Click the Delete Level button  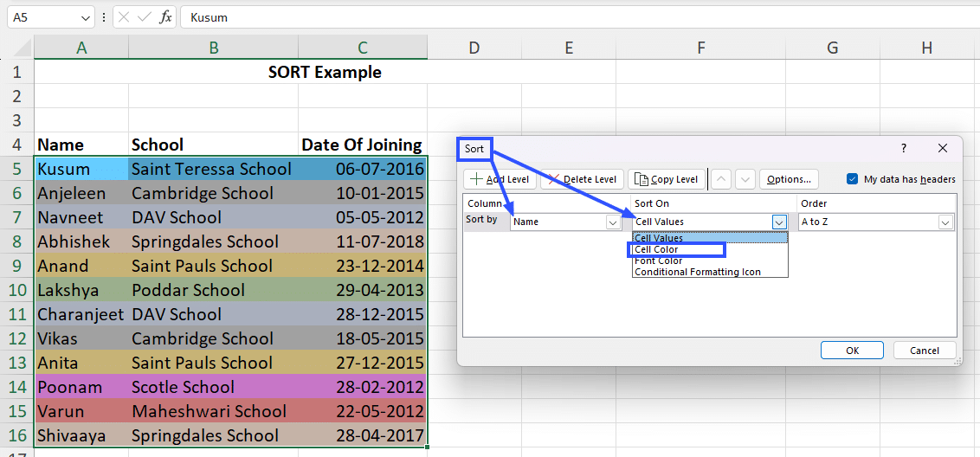(x=582, y=179)
